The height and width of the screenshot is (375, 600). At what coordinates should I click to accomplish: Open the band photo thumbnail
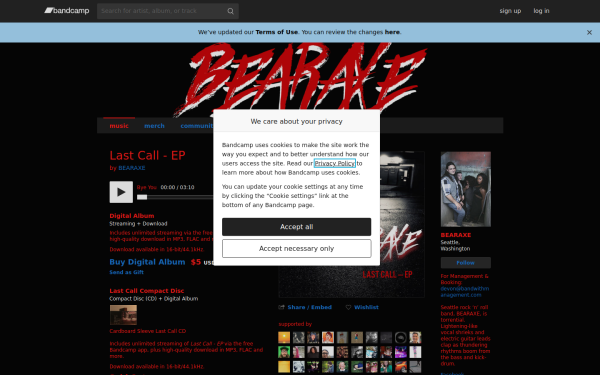(x=466, y=189)
